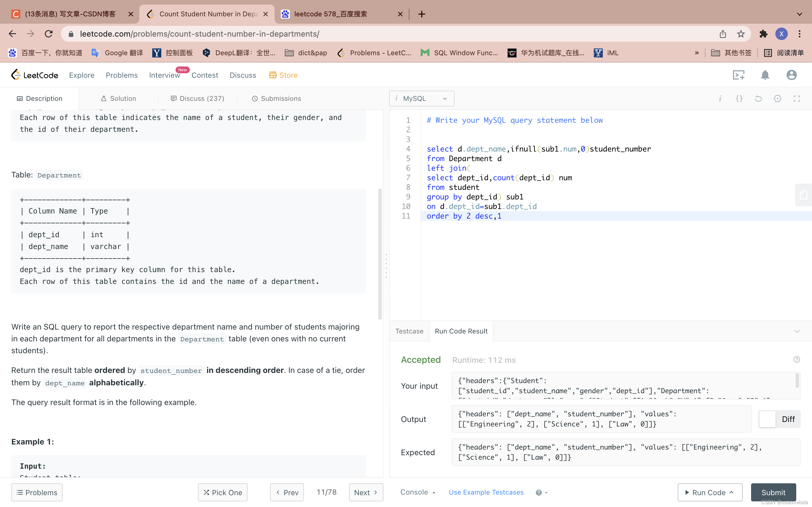Enable the Diff toggle next to Output

[767, 419]
